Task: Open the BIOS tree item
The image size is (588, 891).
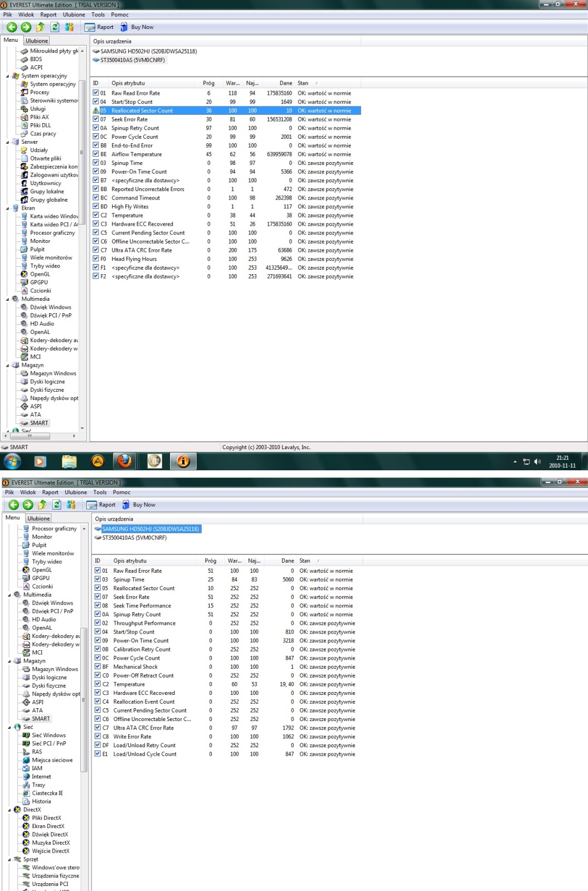Action: click(x=36, y=59)
